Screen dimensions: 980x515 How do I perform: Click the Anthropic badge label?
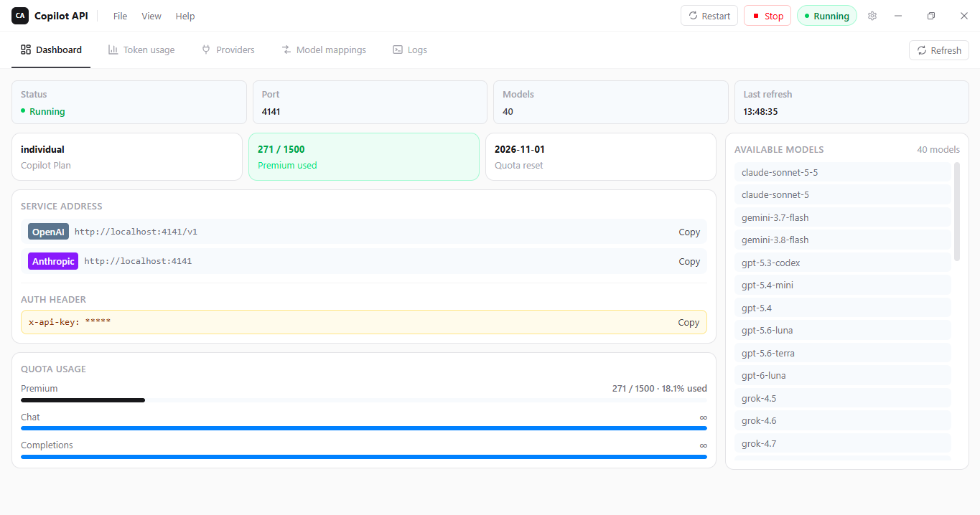point(53,261)
